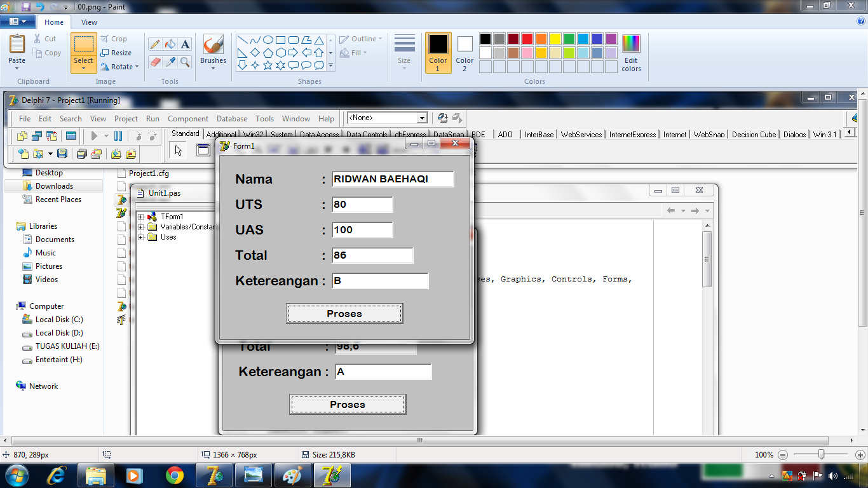Select the Text tool

coord(185,44)
